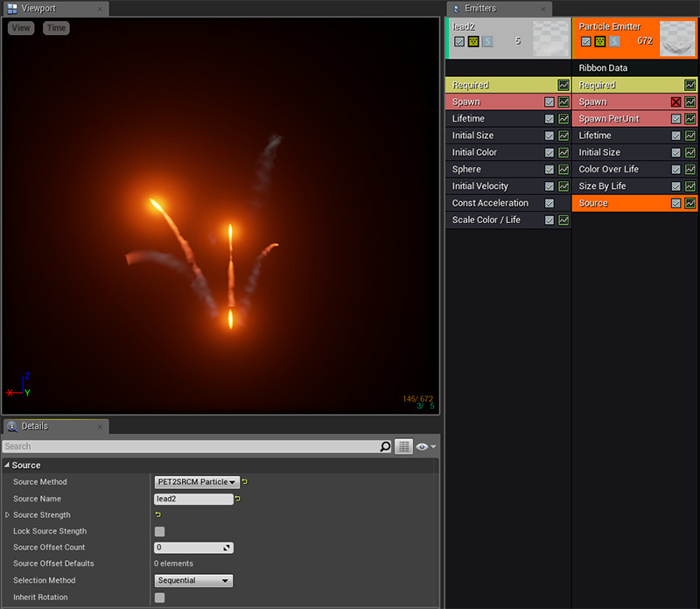Re-enable the disabled Spawn module of Particle Emitter
The height and width of the screenshot is (609, 700).
click(675, 102)
